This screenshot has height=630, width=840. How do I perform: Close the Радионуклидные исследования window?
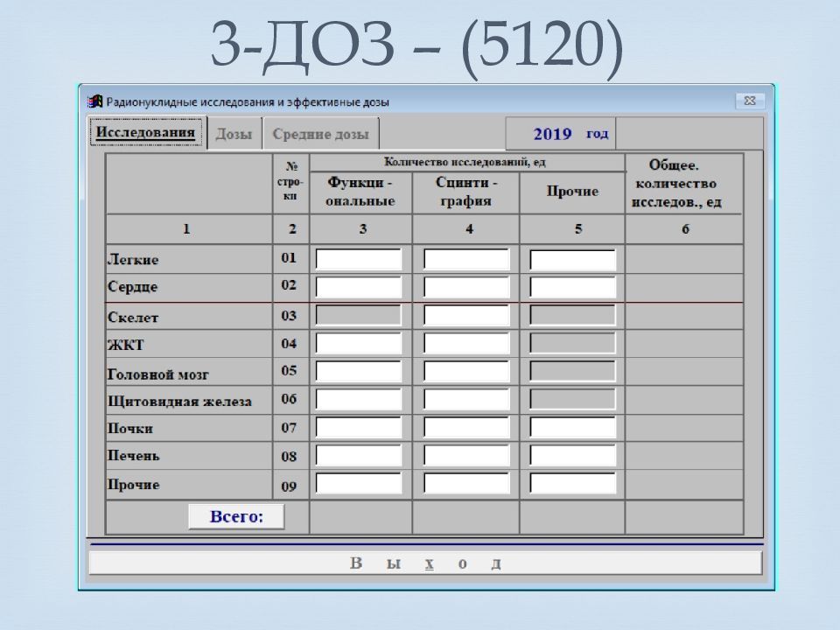pyautogui.click(x=750, y=101)
